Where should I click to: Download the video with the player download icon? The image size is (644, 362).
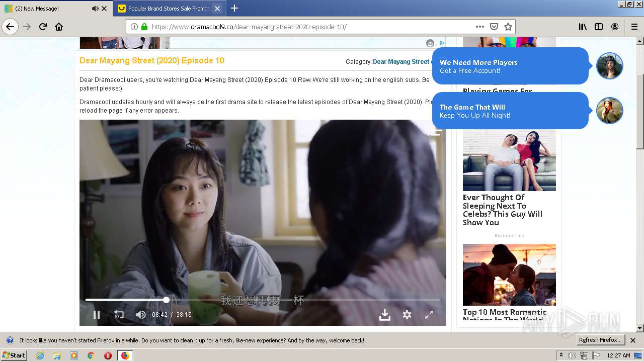385,315
